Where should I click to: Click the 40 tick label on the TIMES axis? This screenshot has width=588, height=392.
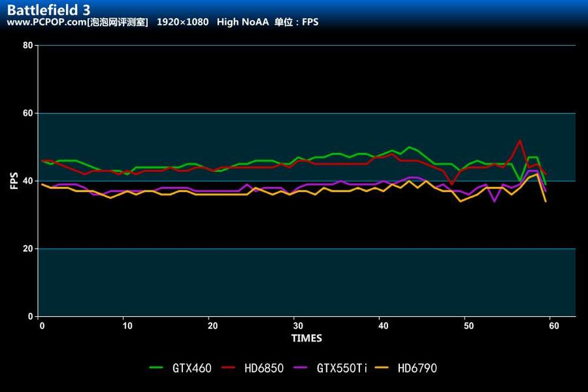383,326
